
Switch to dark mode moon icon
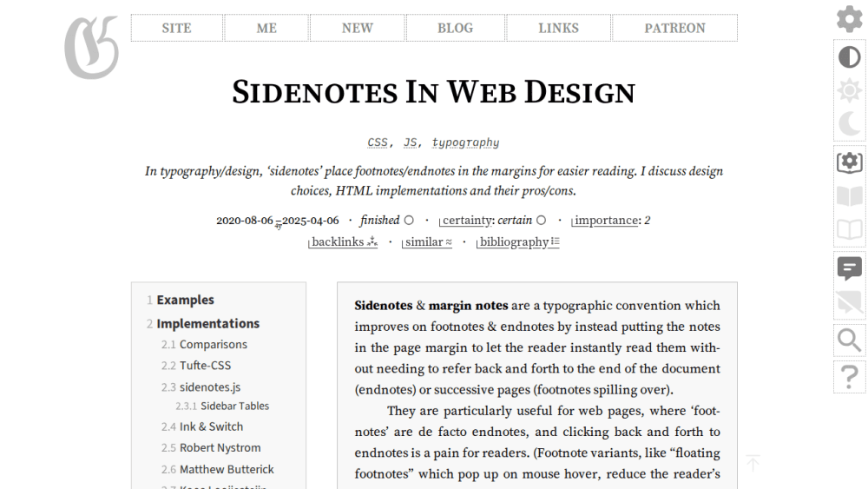pyautogui.click(x=849, y=123)
